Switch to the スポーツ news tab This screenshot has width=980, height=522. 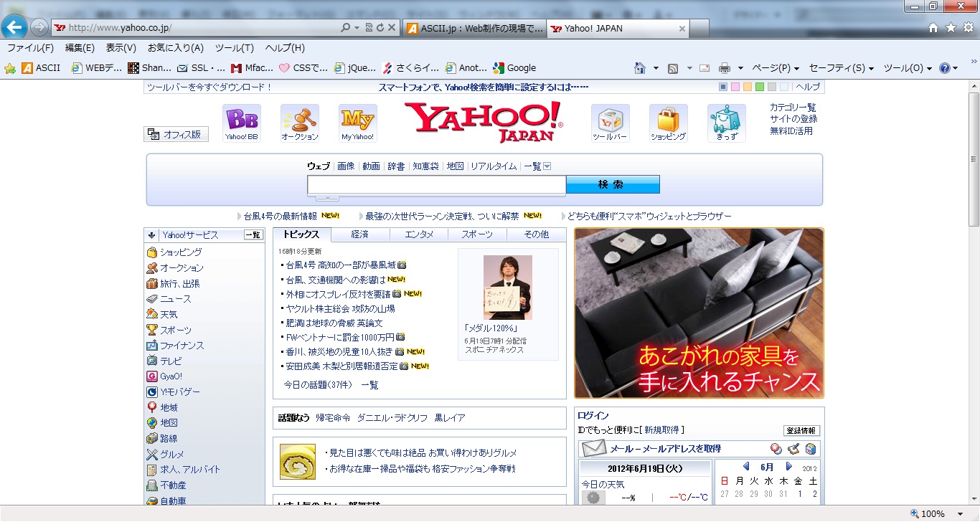tap(477, 234)
